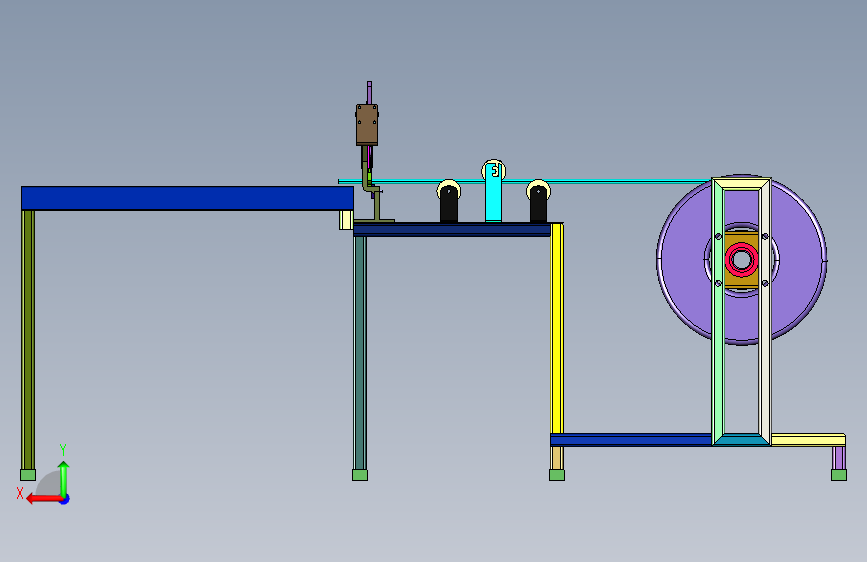Click the brown cylinder body of the press
The image size is (867, 562).
click(367, 125)
